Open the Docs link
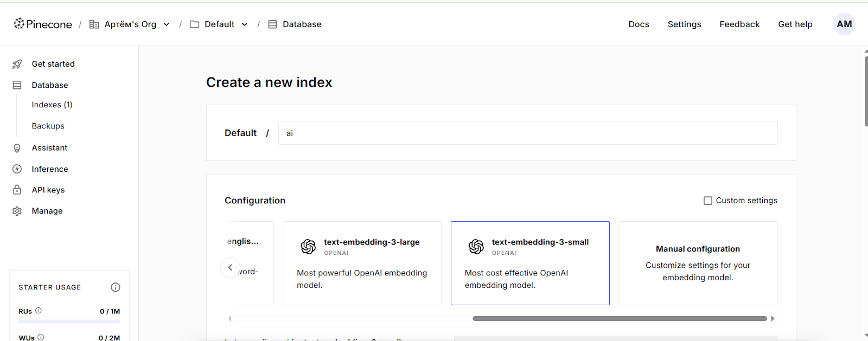This screenshot has height=341, width=868. coord(639,24)
